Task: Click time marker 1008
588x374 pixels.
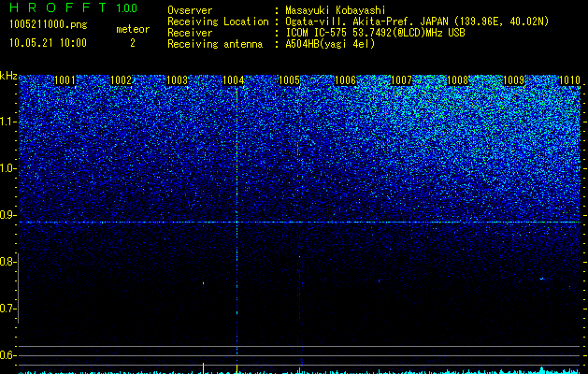Action: click(457, 80)
